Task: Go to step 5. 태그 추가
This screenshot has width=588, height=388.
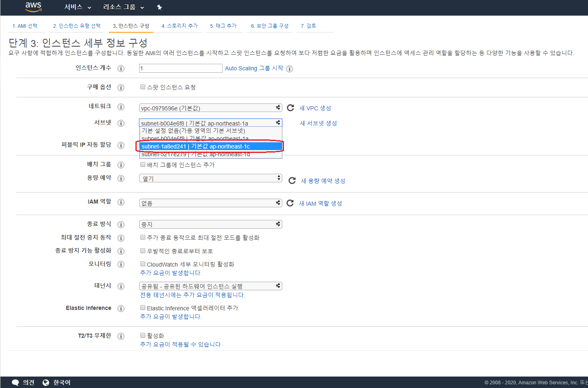Action: pyautogui.click(x=223, y=26)
